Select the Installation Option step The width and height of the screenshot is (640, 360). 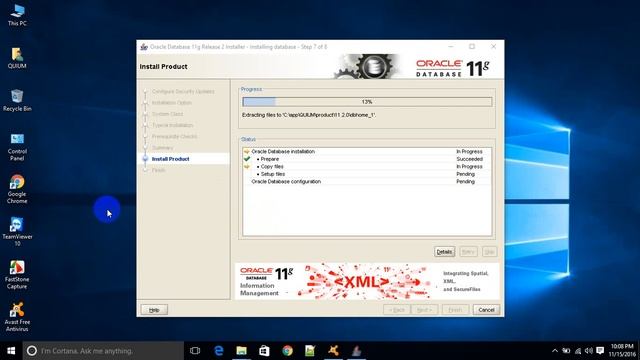pyautogui.click(x=172, y=103)
